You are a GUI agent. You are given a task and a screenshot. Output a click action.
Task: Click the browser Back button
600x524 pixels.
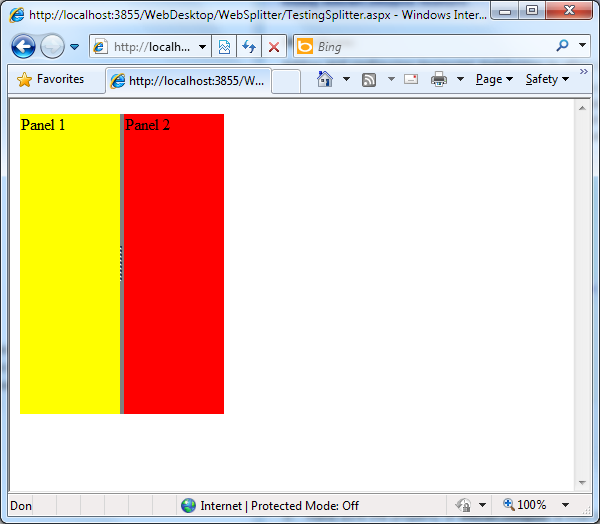[x=23, y=47]
